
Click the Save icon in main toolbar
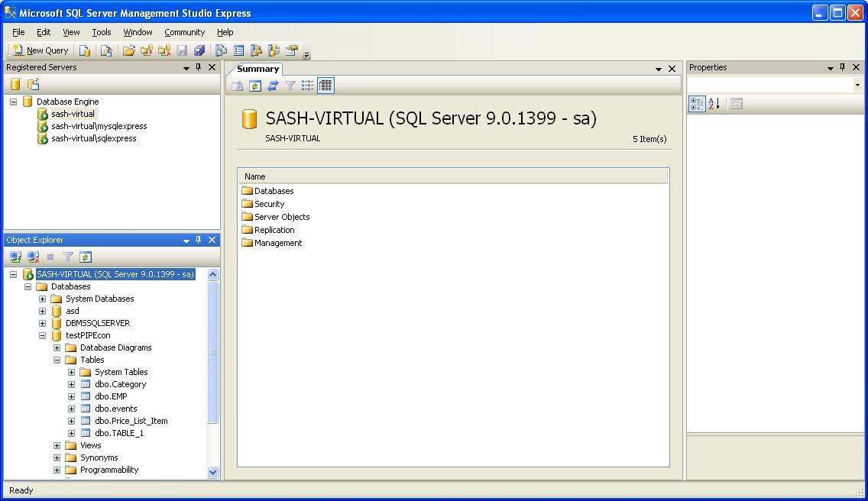pos(182,51)
